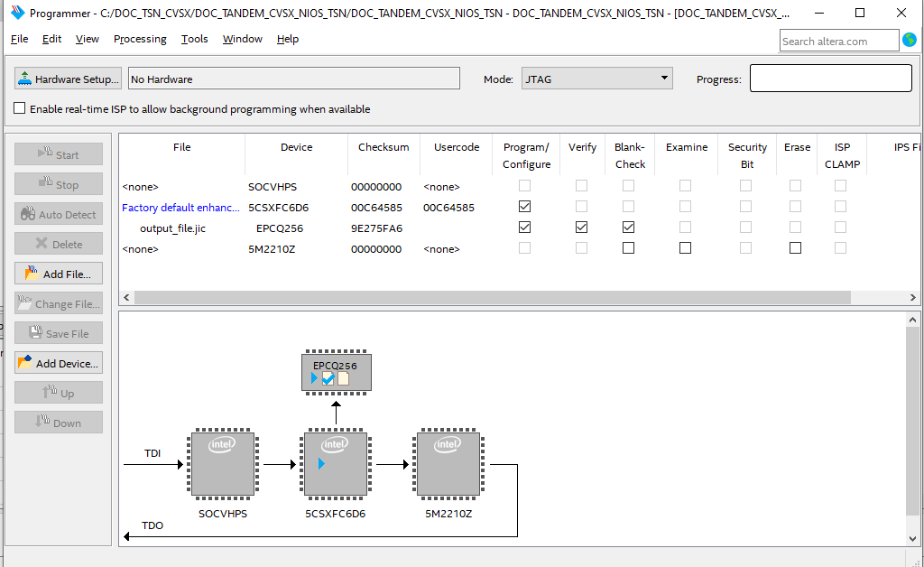Viewport: 924px width, 567px height.
Task: Click the EPCQ256 flash chip in diagram
Action: [336, 373]
